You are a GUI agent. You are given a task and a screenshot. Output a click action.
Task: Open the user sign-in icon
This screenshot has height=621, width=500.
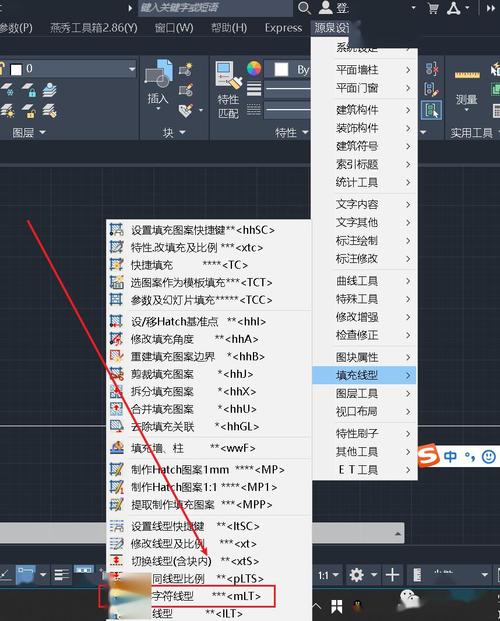(326, 7)
